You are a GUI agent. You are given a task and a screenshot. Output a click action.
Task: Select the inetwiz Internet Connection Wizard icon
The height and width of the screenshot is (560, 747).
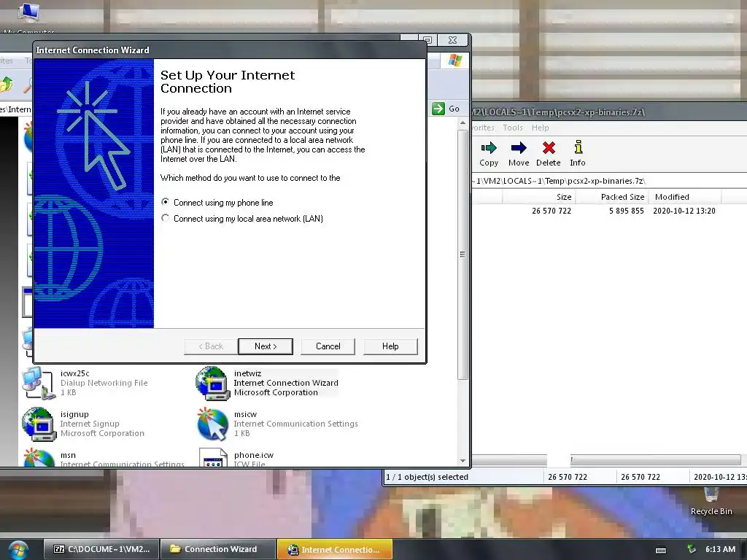(212, 383)
